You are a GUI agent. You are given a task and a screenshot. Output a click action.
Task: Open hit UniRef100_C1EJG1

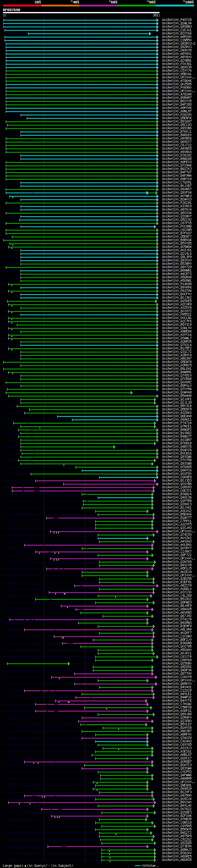tap(177, 30)
